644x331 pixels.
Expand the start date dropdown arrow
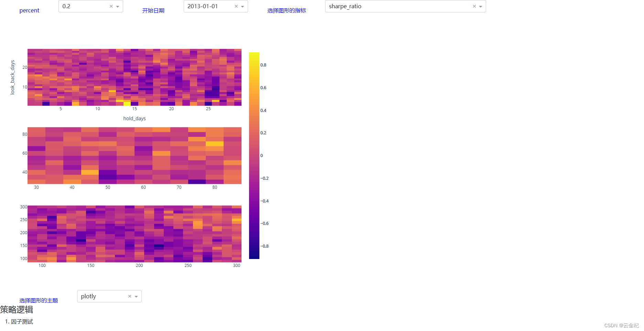pyautogui.click(x=243, y=7)
